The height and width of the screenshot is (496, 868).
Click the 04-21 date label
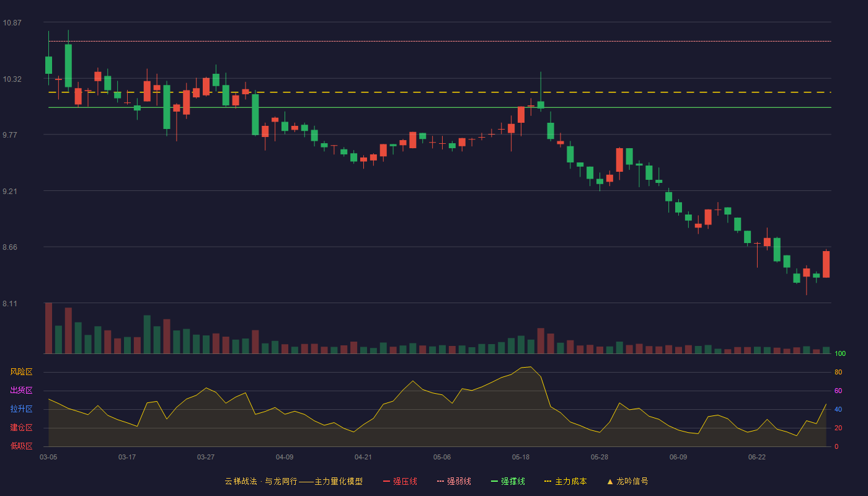coord(363,457)
